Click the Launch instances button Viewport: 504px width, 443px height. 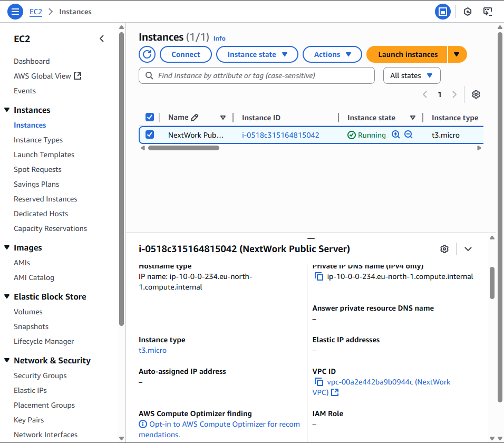pyautogui.click(x=408, y=54)
